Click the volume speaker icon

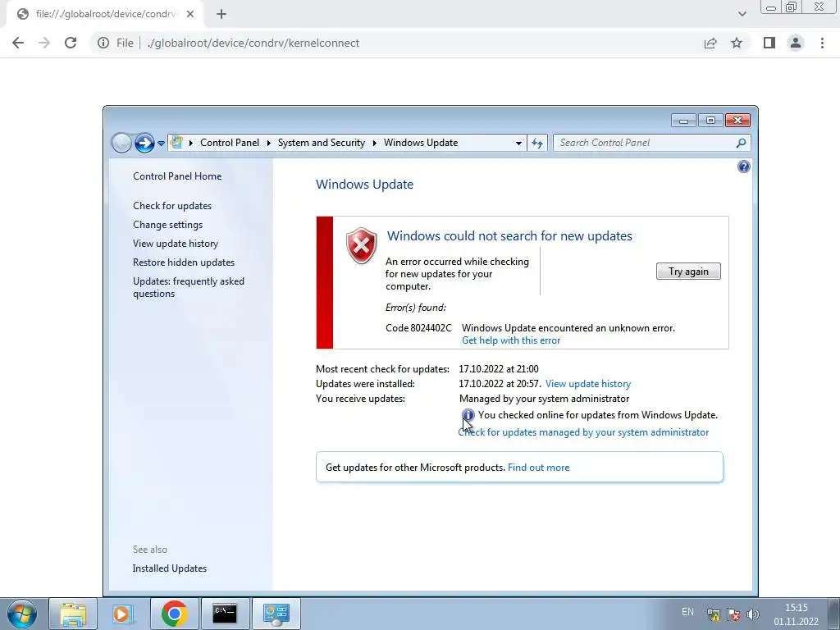[x=753, y=614]
